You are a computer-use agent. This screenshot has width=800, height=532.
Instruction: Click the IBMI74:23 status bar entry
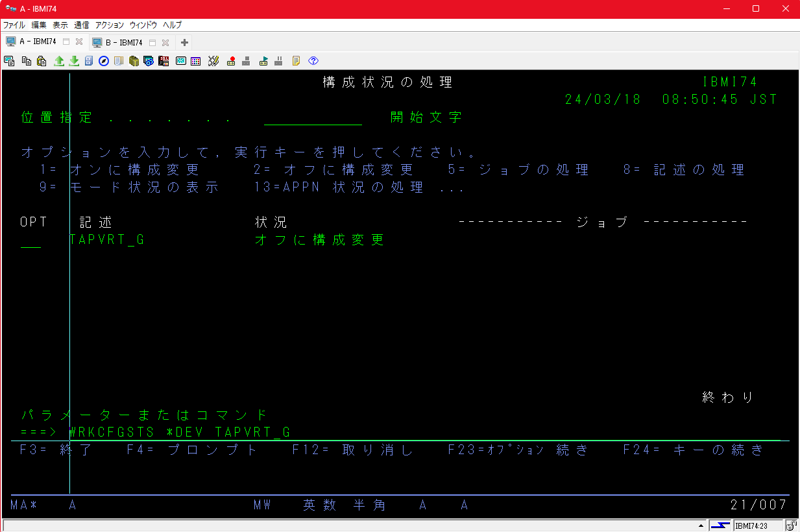(x=758, y=526)
